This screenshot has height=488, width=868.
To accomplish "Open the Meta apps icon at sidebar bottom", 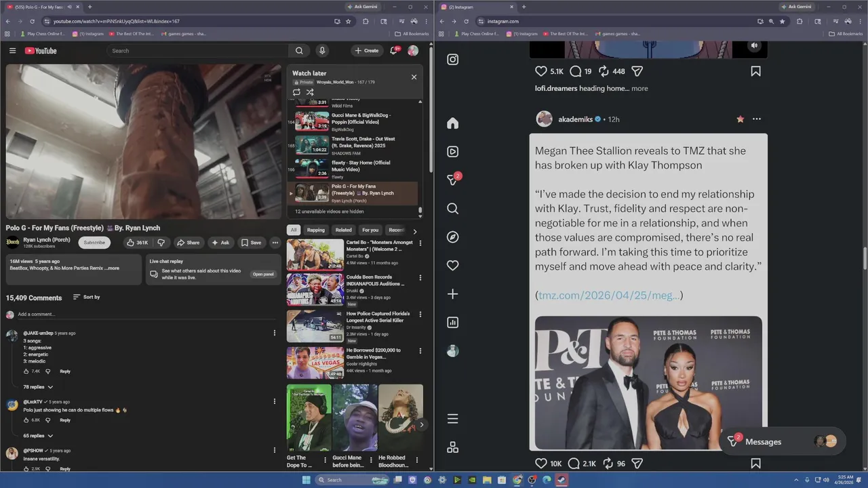I will (453, 447).
